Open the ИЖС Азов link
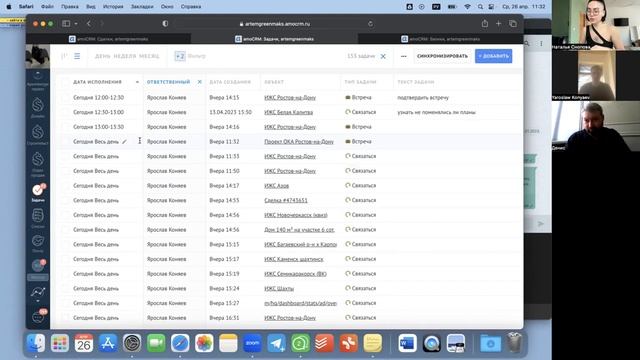The width and height of the screenshot is (640, 360). [276, 186]
